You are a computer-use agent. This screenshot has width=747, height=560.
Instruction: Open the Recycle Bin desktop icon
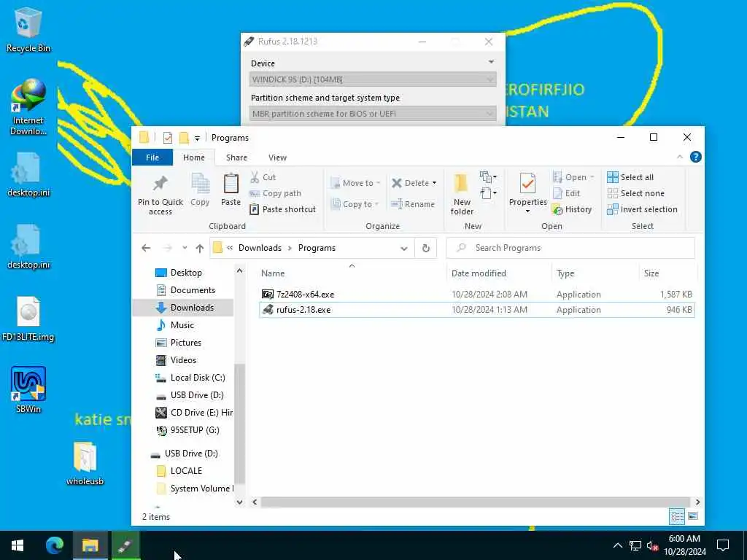28,29
